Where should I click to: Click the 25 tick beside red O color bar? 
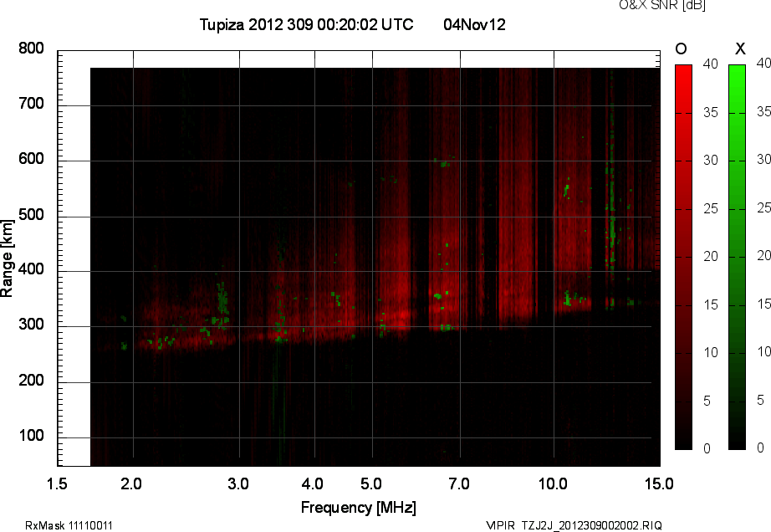click(709, 207)
